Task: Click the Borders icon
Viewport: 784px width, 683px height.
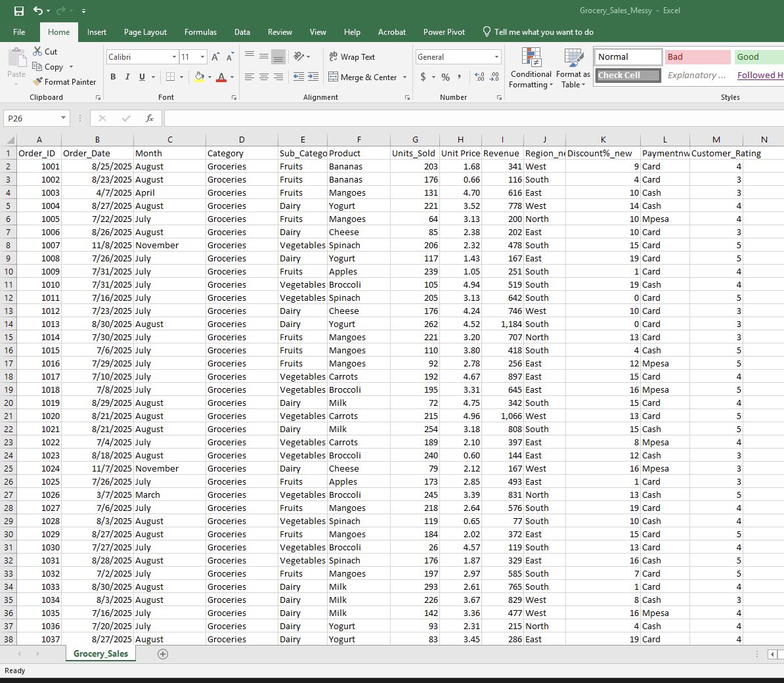Action: click(x=171, y=77)
